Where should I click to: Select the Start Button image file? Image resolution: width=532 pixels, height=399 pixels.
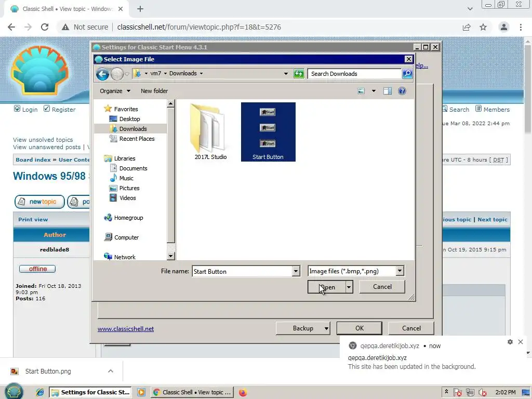point(268,131)
